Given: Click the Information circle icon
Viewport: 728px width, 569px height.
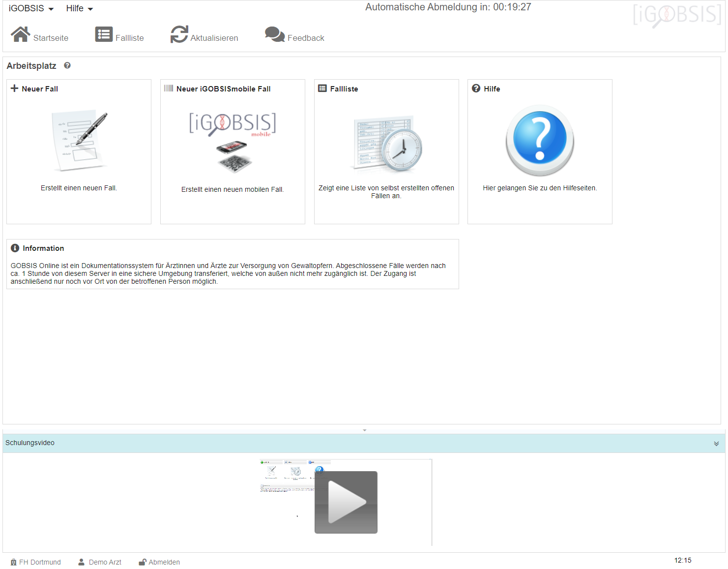Looking at the screenshot, I should pos(15,248).
